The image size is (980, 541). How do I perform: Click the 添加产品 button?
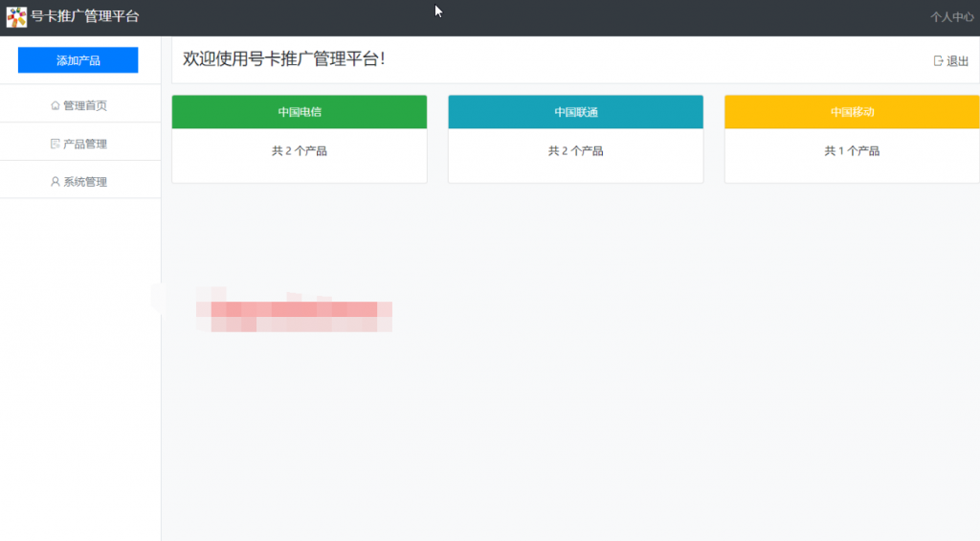point(78,60)
